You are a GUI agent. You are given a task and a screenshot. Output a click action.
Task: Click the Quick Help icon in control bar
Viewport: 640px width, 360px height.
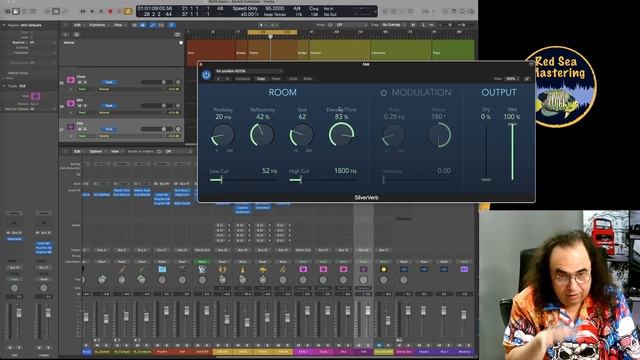[24, 11]
